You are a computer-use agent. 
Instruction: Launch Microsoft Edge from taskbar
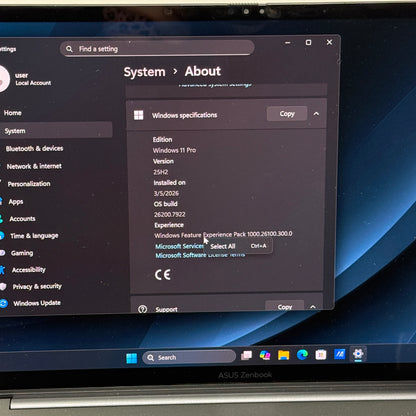tap(302, 355)
